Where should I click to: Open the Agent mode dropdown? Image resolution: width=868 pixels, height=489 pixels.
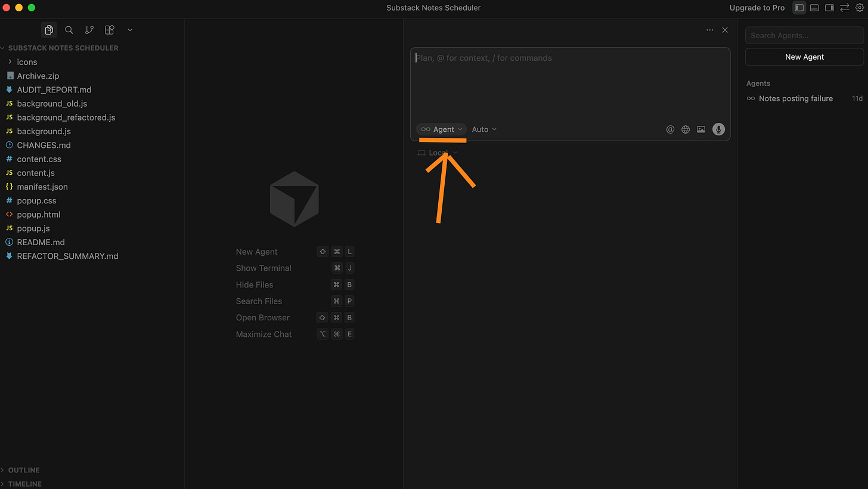(x=442, y=129)
